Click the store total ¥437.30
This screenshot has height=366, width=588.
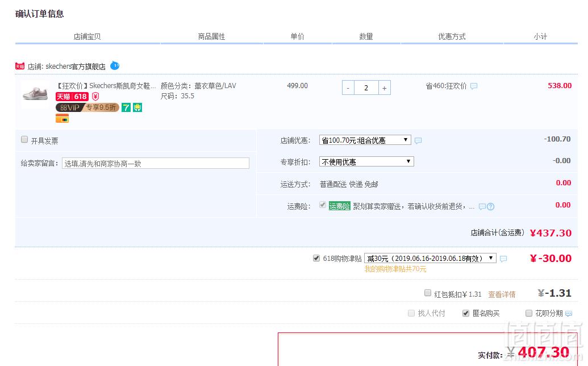(x=551, y=233)
